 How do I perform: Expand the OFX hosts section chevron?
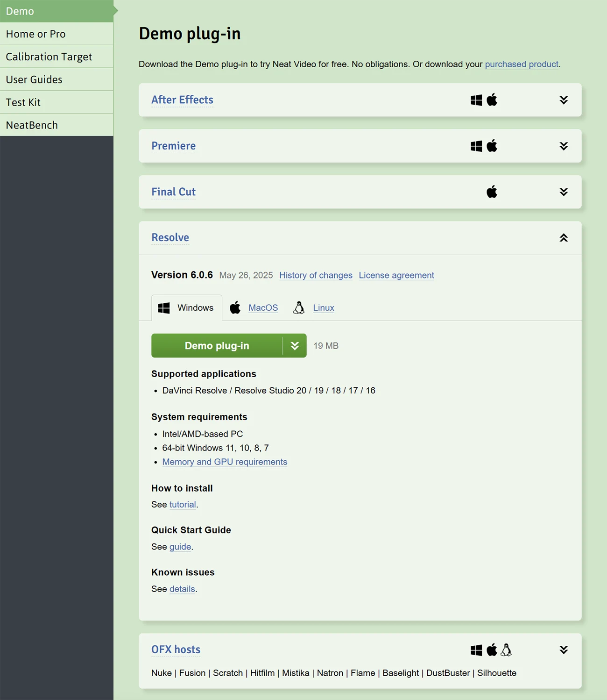coord(564,650)
